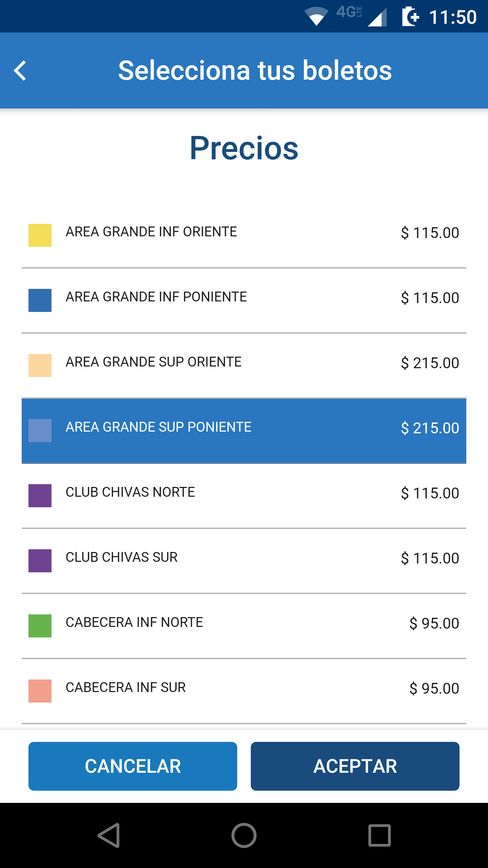488x868 pixels.
Task: Tap the WiFi status icon
Action: [317, 16]
